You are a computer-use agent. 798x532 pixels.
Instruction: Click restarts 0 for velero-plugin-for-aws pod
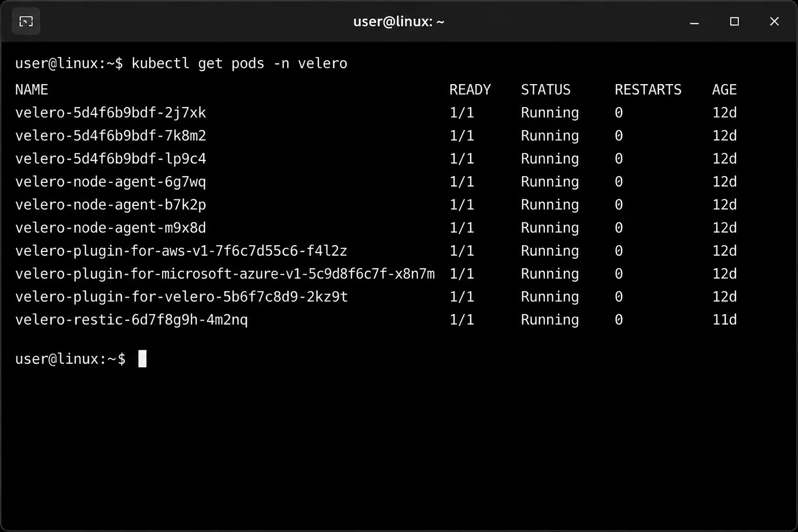click(x=619, y=251)
